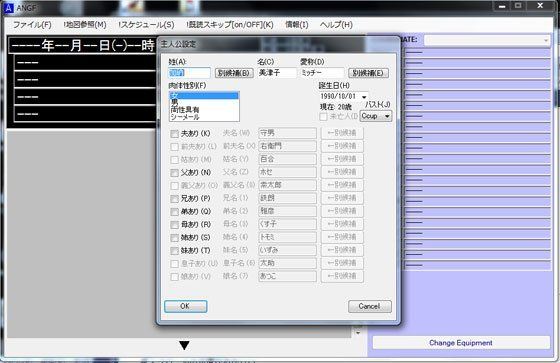Open the 情報(I) menu
Viewport: 560px width, 363px height.
(x=296, y=25)
